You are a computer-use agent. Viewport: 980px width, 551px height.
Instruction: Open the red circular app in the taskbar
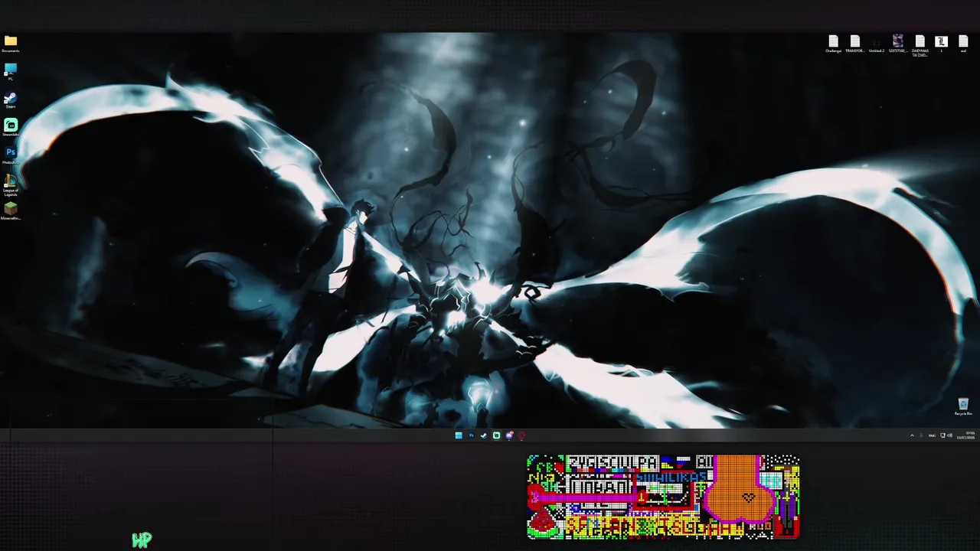tap(521, 435)
